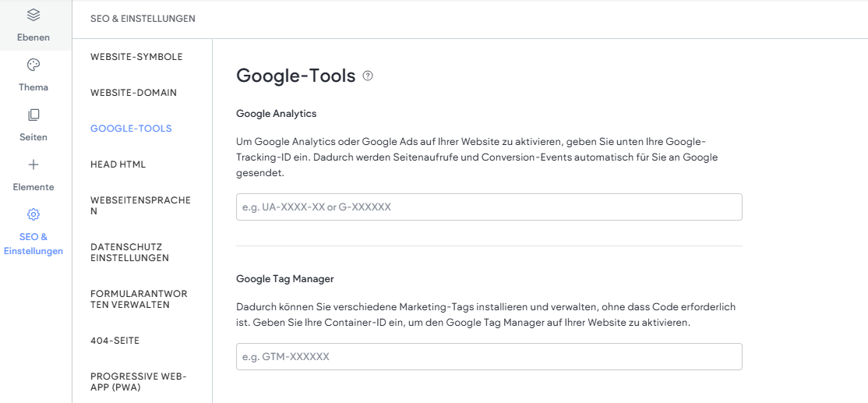Click the Ebenen label in sidebar

point(34,37)
